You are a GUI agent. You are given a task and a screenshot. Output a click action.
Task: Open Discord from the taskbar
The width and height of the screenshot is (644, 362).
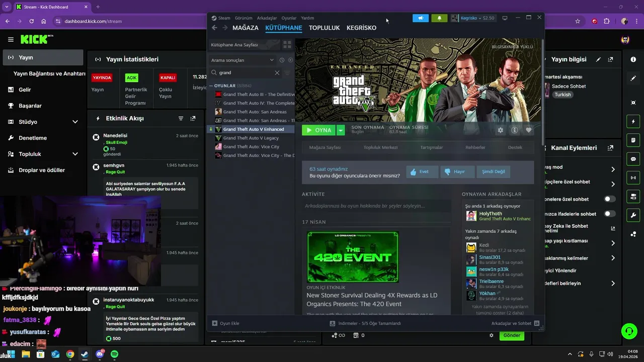pyautogui.click(x=100, y=354)
